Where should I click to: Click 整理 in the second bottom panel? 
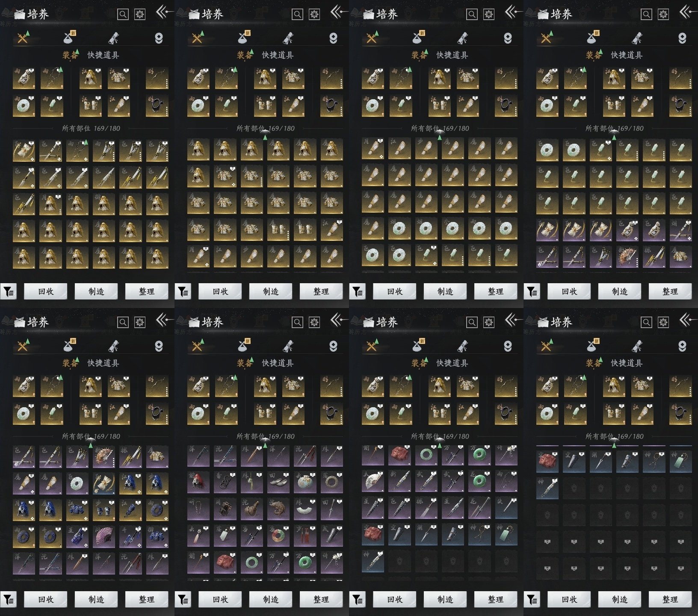point(321,599)
